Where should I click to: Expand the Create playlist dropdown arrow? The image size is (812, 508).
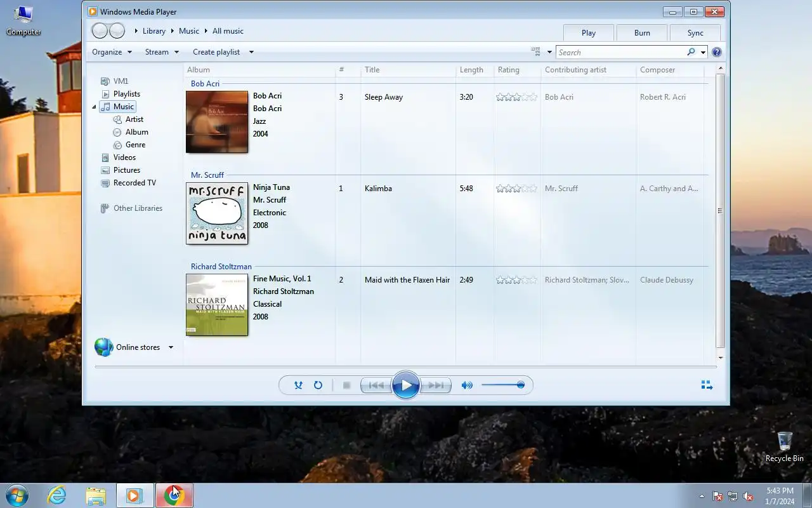[251, 52]
